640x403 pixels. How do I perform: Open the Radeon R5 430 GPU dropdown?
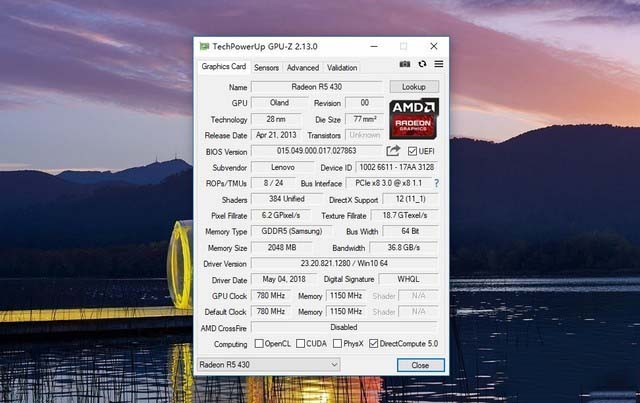coord(269,365)
